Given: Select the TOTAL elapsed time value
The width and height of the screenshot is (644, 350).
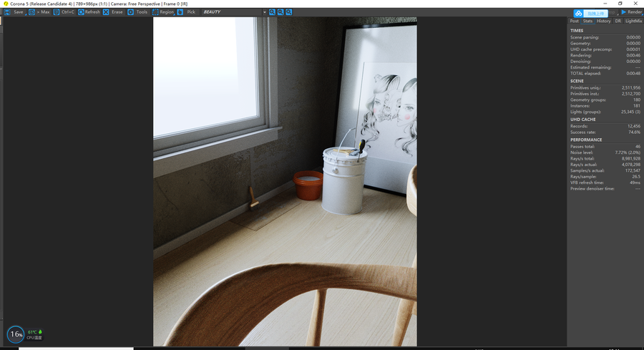Looking at the screenshot, I should point(633,73).
